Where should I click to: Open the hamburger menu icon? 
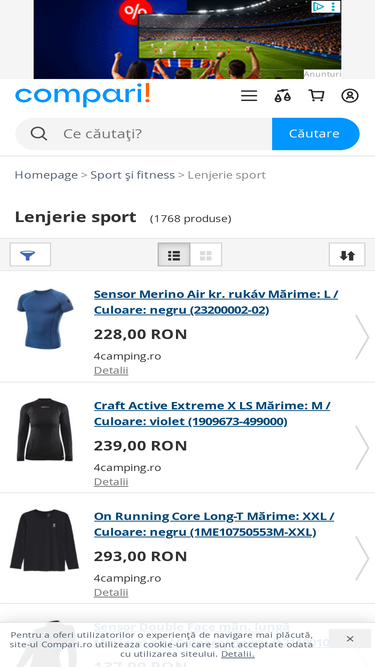point(249,96)
